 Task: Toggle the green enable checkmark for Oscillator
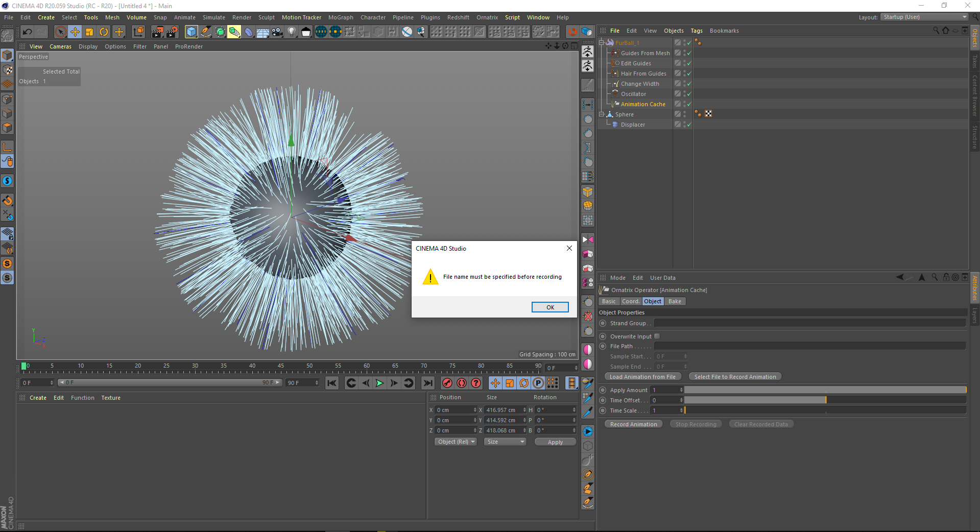(x=689, y=94)
